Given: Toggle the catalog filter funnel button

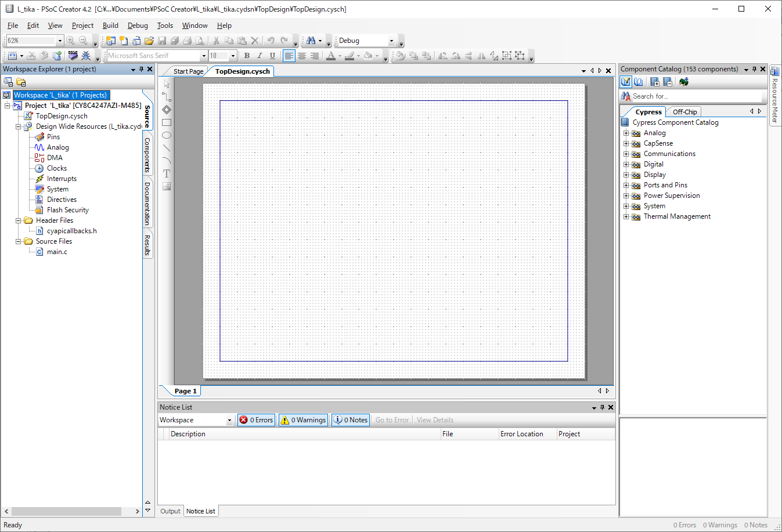Looking at the screenshot, I should click(626, 82).
